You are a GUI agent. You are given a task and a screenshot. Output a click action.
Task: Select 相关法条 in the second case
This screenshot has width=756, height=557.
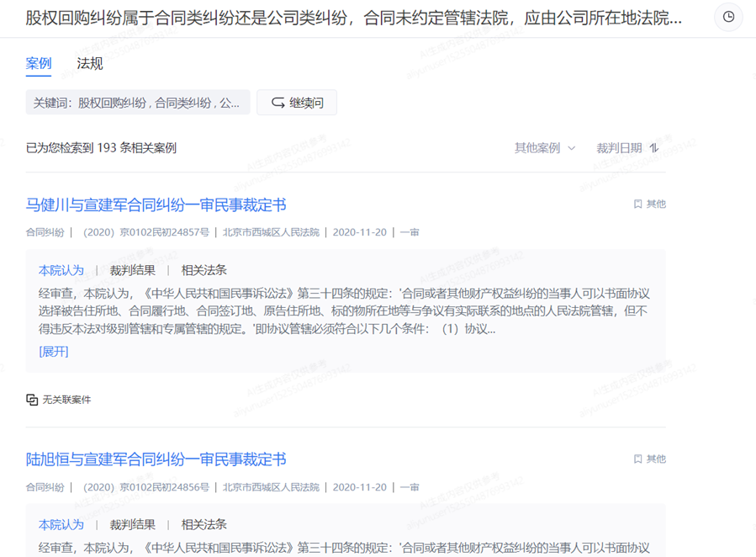tap(204, 524)
